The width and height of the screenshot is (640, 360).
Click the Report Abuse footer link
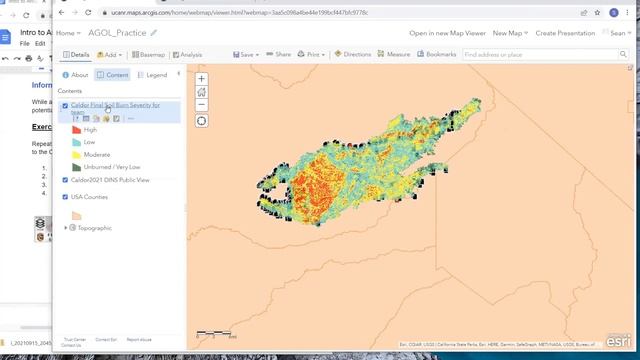point(139,340)
